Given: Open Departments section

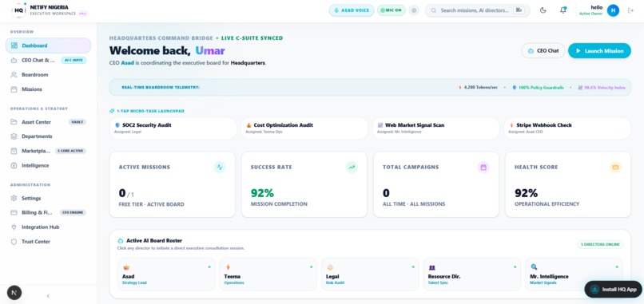Looking at the screenshot, I should point(48,136).
